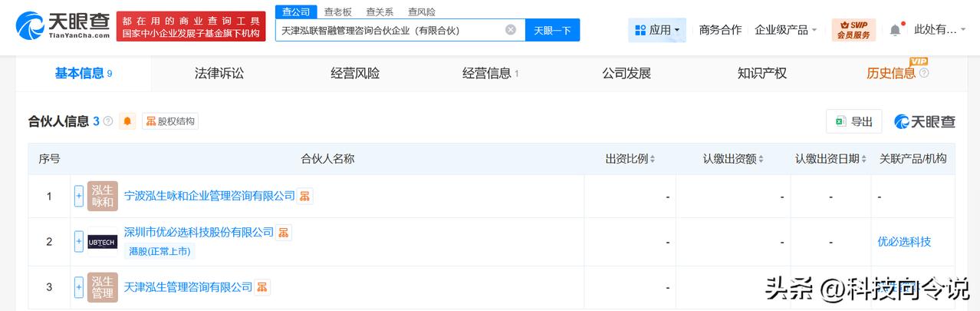Switch to the 历史信息 VIP tab
The width and height of the screenshot is (980, 311).
[x=891, y=74]
